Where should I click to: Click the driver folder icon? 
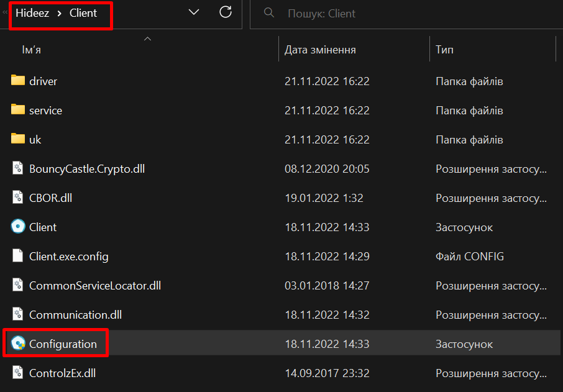point(16,81)
